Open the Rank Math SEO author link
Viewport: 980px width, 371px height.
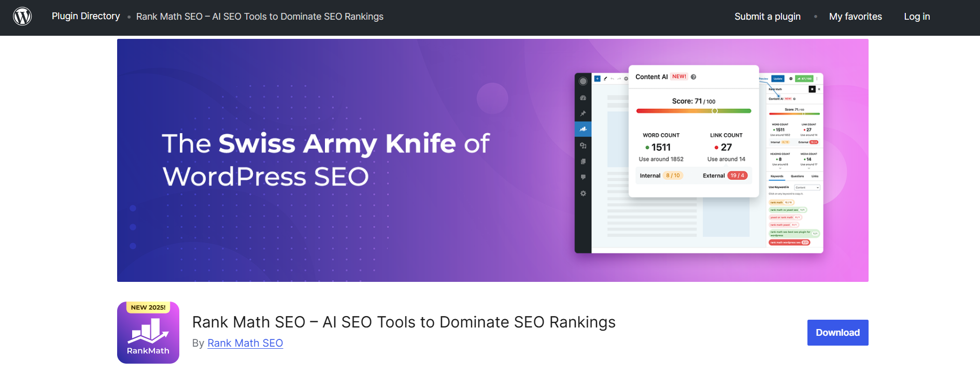tap(245, 343)
